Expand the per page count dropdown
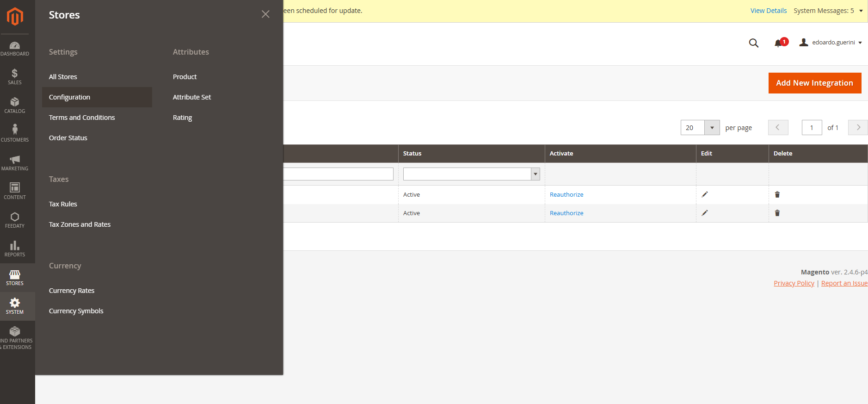Image resolution: width=868 pixels, height=404 pixels. [712, 127]
